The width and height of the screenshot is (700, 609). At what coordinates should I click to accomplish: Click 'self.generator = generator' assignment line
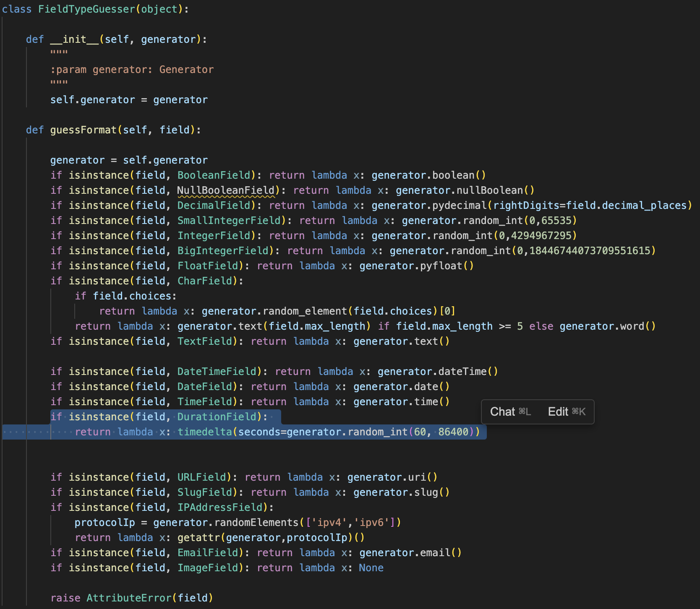[129, 100]
